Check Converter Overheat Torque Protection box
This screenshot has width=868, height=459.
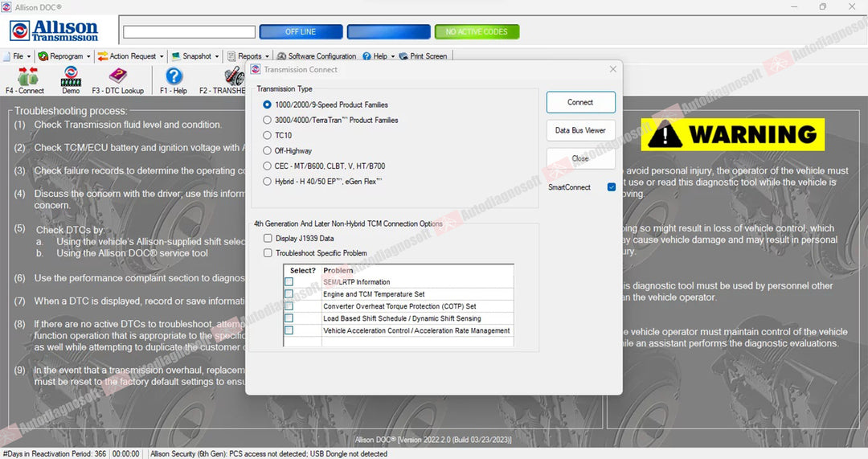pyautogui.click(x=289, y=306)
